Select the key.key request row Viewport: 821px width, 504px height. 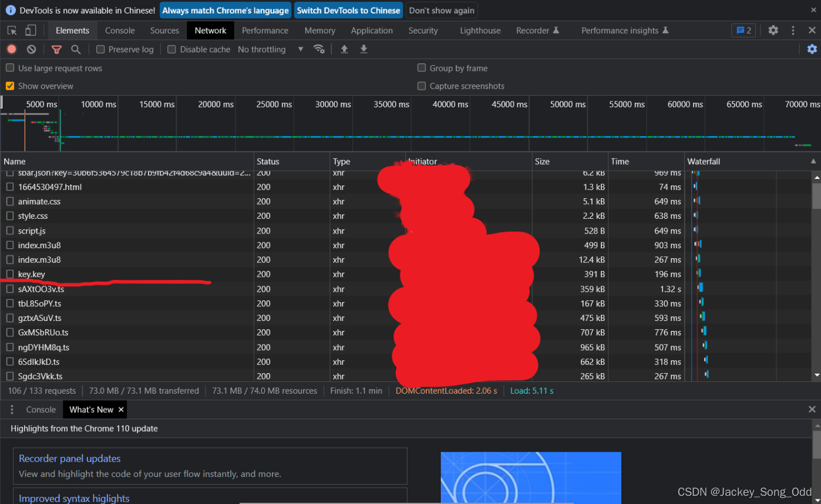pyautogui.click(x=344, y=274)
